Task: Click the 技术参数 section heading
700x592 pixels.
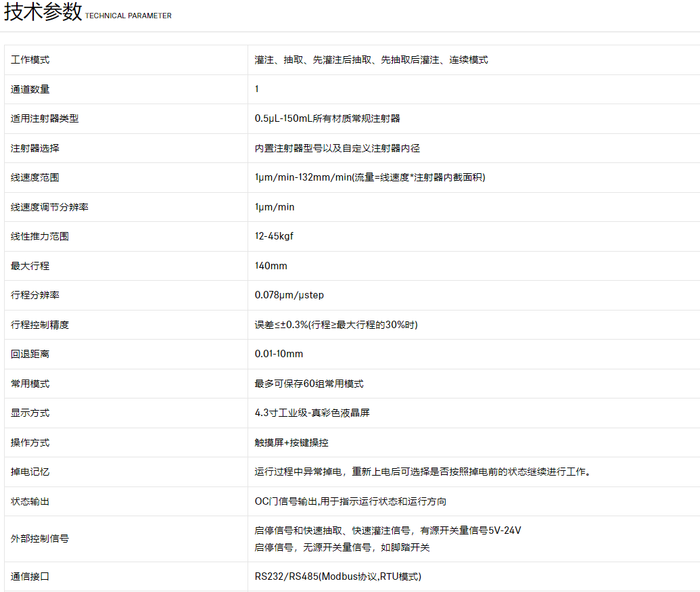Action: (x=43, y=12)
